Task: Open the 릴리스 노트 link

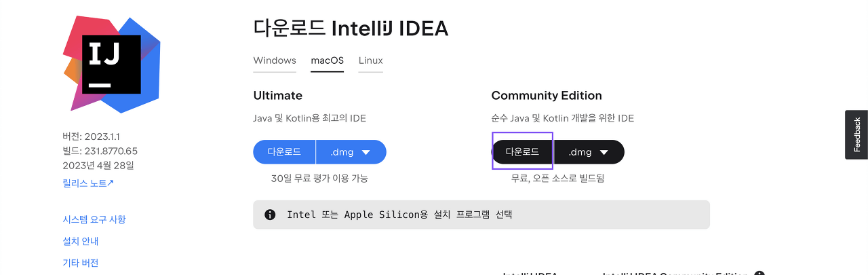Action: click(x=88, y=183)
